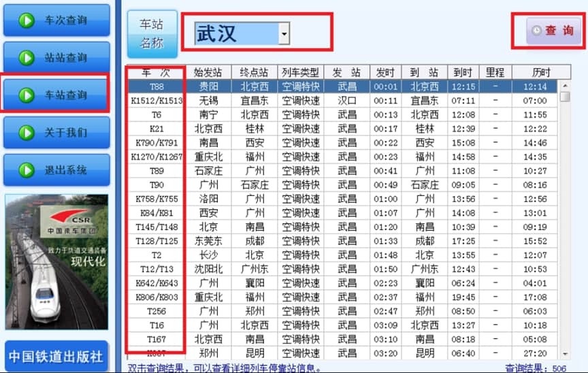The width and height of the screenshot is (588, 373).
Task: Click the 到站 column header
Action: click(x=425, y=72)
